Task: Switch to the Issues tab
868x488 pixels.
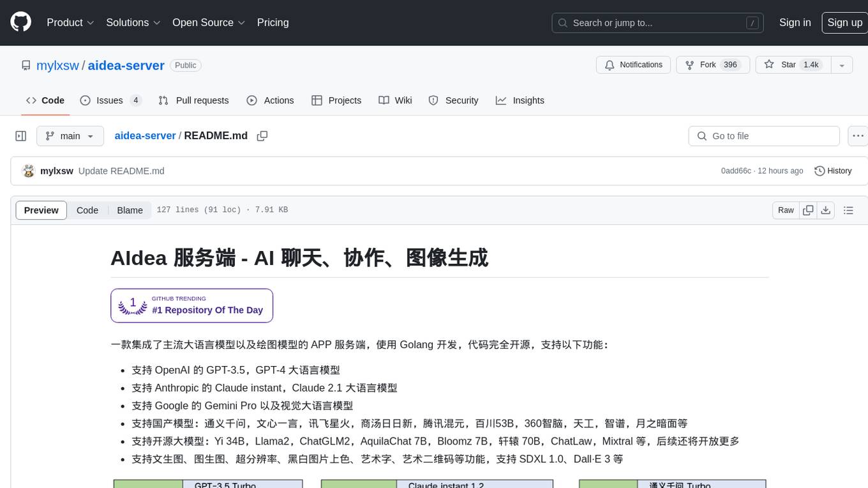Action: click(x=110, y=100)
